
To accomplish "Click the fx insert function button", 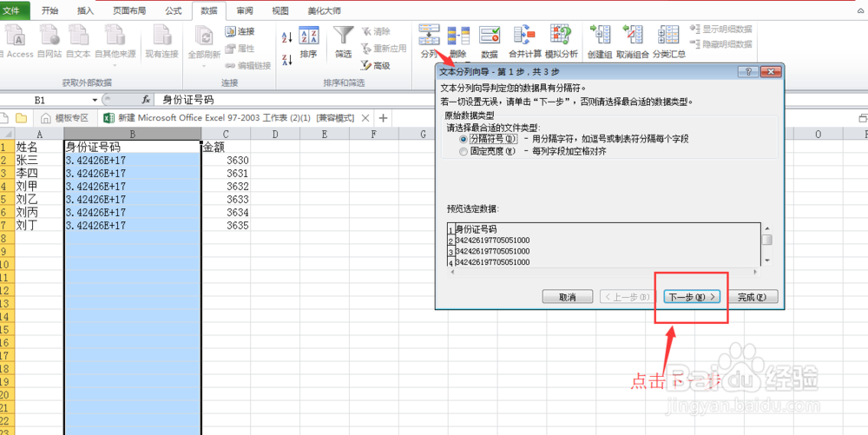I will click(x=146, y=100).
